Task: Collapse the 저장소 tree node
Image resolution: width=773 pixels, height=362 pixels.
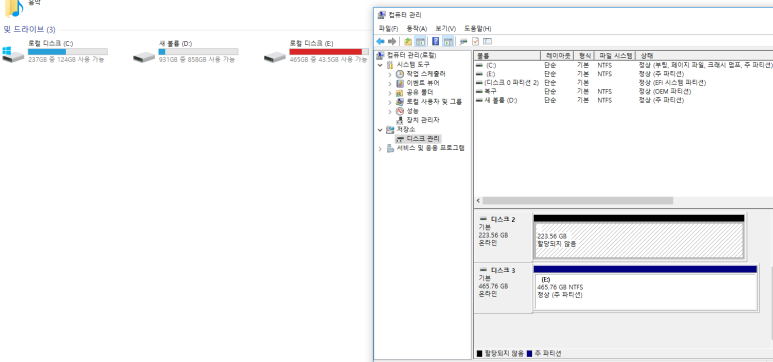Action: [x=380, y=130]
